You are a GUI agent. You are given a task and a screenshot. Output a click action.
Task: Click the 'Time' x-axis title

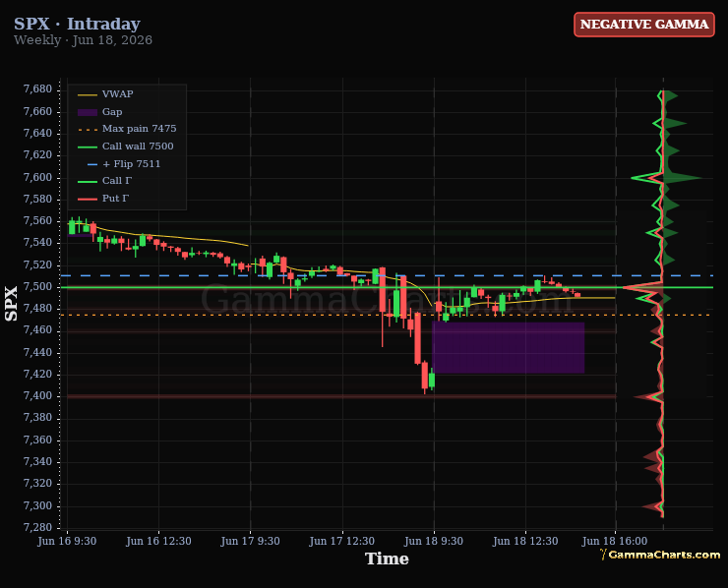pos(387,559)
